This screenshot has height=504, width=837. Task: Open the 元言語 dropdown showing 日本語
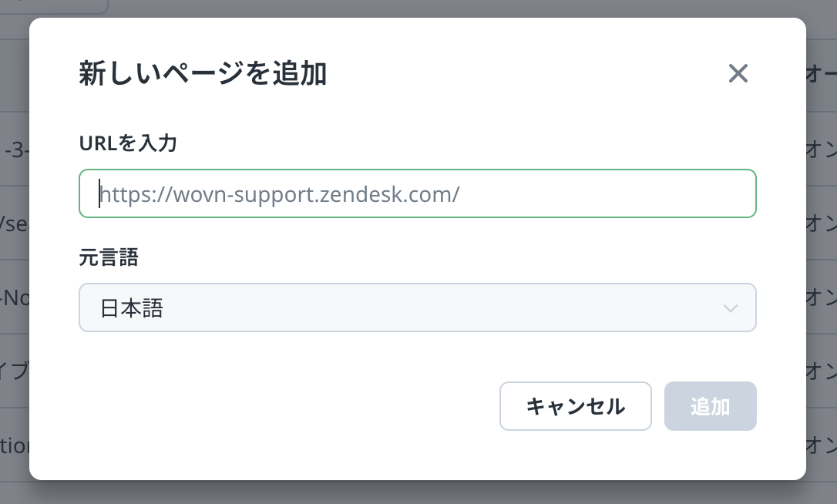pos(417,308)
